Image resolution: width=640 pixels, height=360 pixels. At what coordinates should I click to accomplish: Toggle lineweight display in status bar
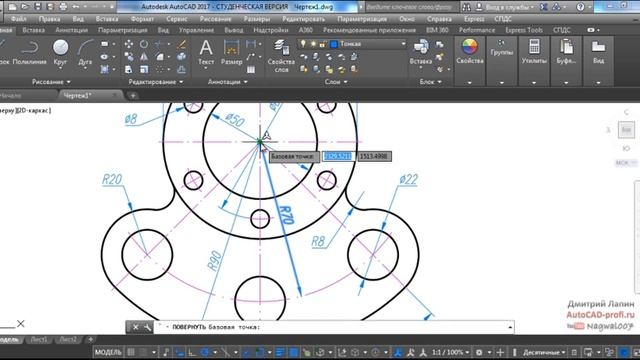point(280,352)
